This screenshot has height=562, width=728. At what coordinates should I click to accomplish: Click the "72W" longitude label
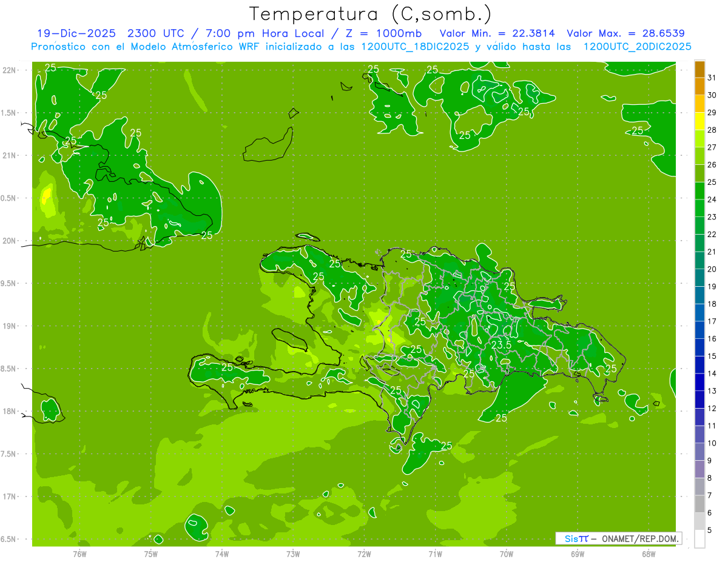364,554
